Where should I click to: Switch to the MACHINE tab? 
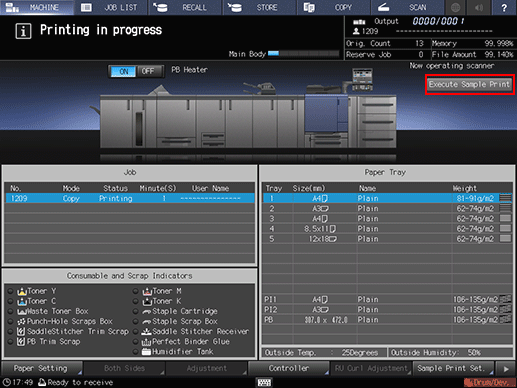[37, 7]
